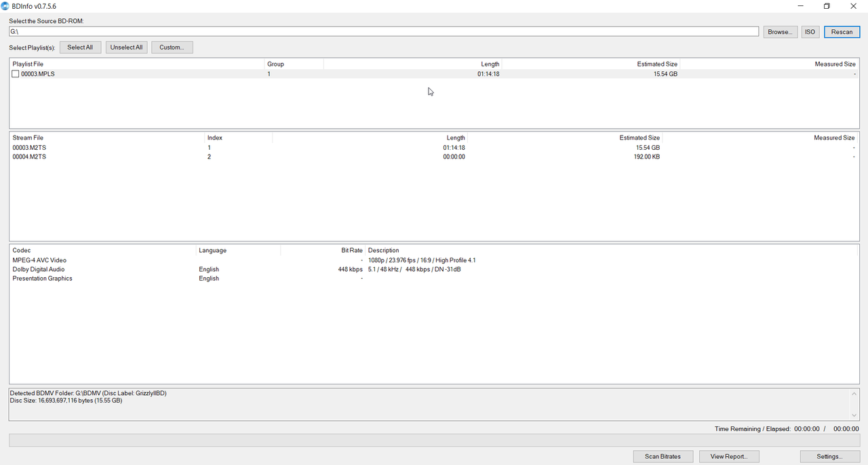Open View Report...
The image size is (868, 465).
tap(729, 456)
